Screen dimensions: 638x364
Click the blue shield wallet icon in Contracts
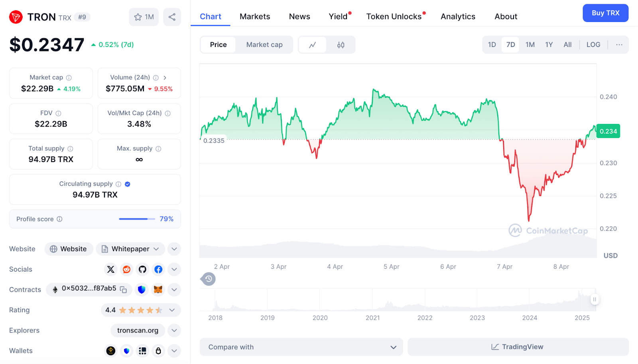tap(142, 290)
